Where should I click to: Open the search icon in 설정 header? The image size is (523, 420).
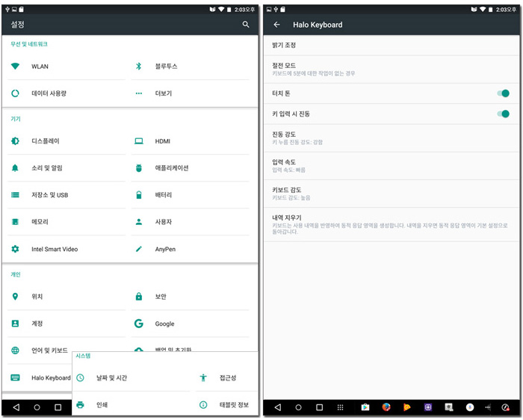click(x=246, y=25)
